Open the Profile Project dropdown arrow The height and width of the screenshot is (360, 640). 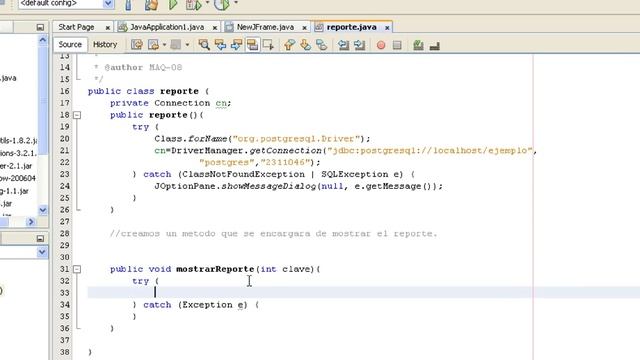tap(236, 3)
